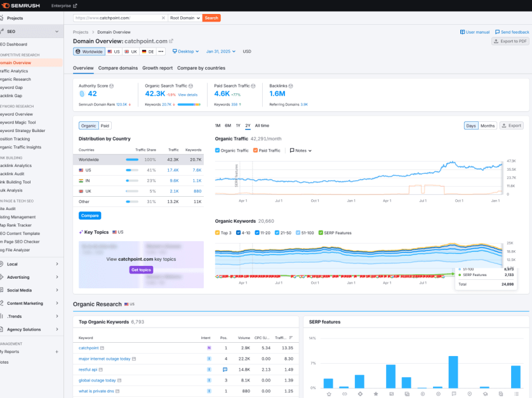Viewport: 532px width, 398px height.
Task: Open SERP icon for catchpoint keyword
Action: 102,348
